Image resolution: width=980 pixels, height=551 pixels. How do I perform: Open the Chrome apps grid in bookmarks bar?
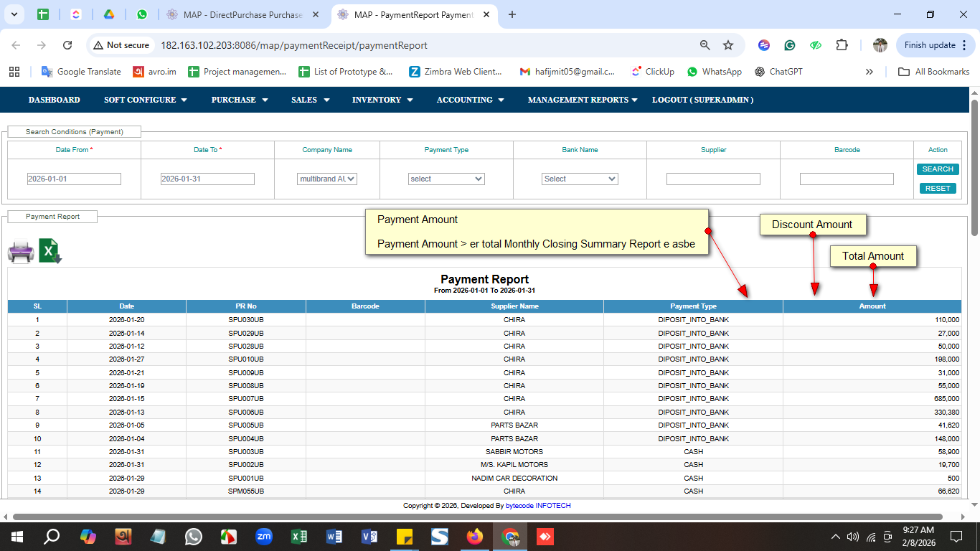pos(14,72)
